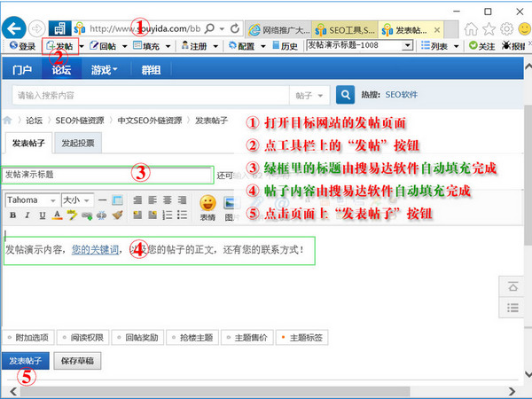Open the 群组 navigation tab

click(151, 70)
